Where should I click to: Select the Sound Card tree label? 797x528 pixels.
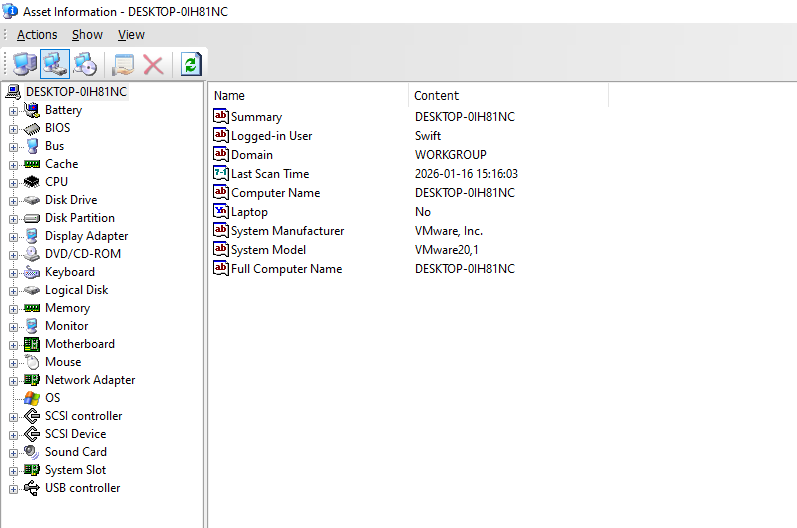click(x=76, y=452)
